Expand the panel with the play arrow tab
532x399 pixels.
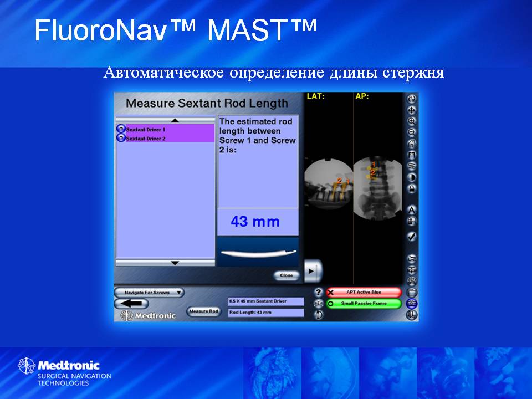tap(313, 271)
